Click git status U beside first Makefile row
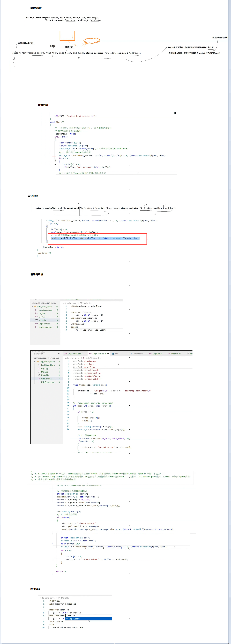 tap(57, 320)
